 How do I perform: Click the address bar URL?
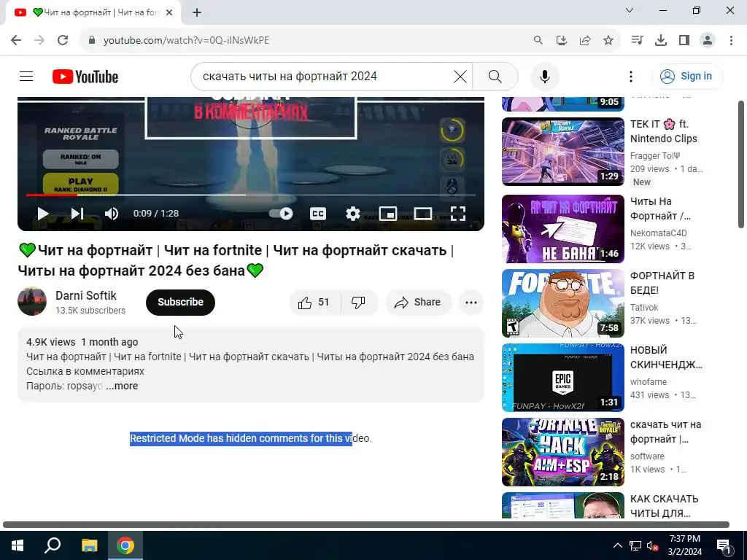coord(186,41)
